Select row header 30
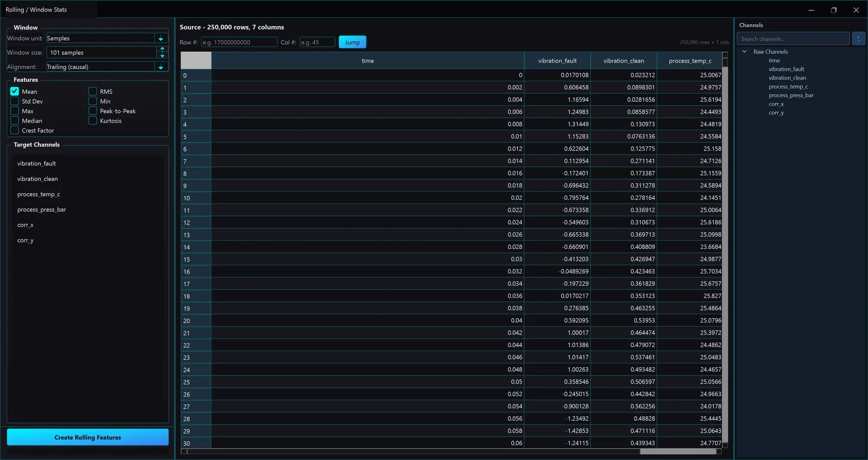Screen dimensions: 868x460 [196, 443]
